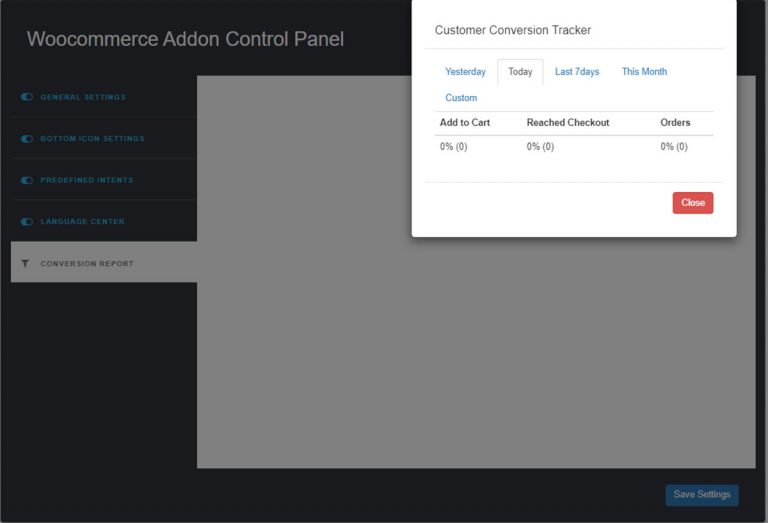Screen dimensions: 768x523
Task: Show This Month conversion stats
Action: pyautogui.click(x=644, y=72)
